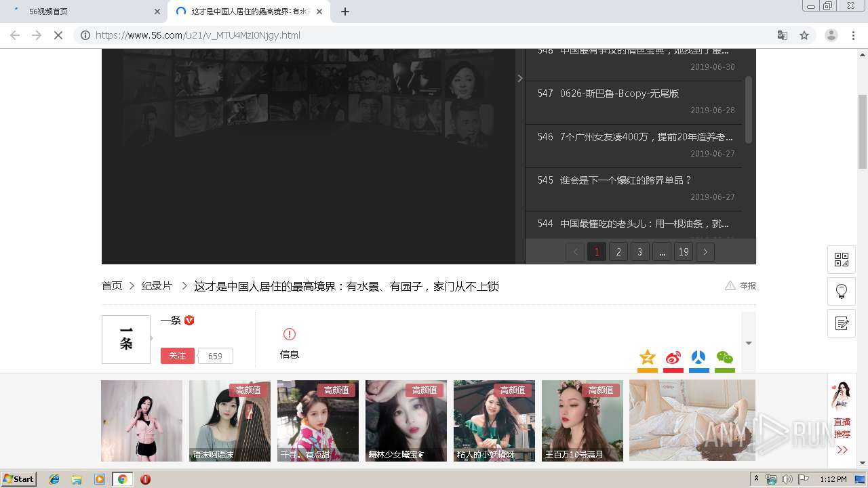Screen dimensions: 868x488
Task: Open the 首页 breadcrumb link
Action: point(112,286)
